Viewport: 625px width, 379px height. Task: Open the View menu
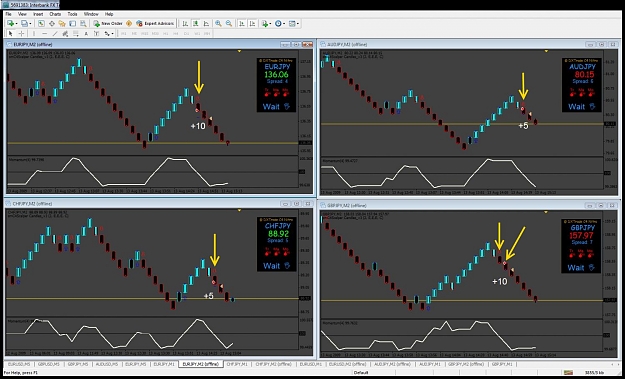[22, 14]
